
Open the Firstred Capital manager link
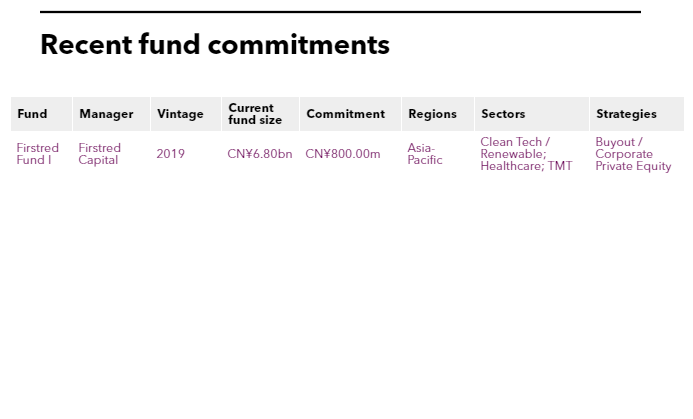pyautogui.click(x=99, y=154)
